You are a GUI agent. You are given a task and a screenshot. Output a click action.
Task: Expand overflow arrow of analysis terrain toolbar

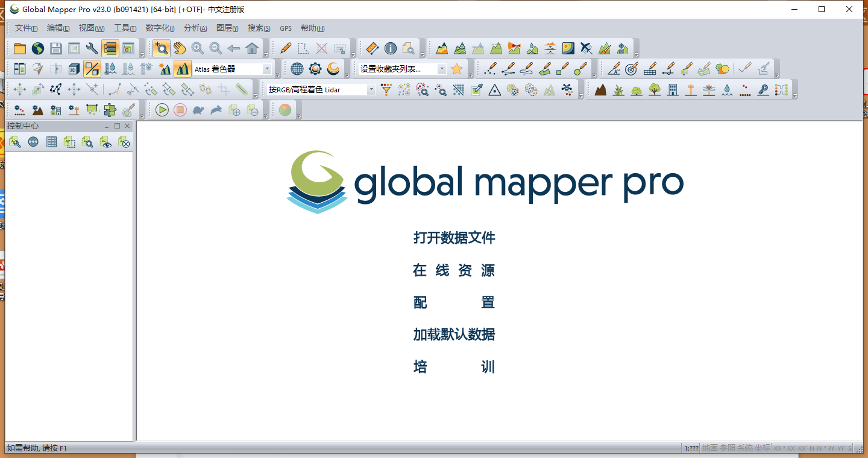(636, 53)
